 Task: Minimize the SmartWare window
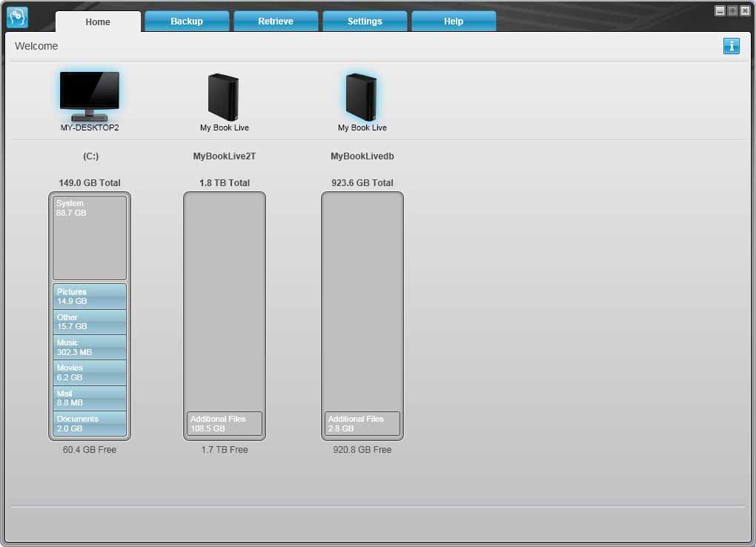[720, 10]
